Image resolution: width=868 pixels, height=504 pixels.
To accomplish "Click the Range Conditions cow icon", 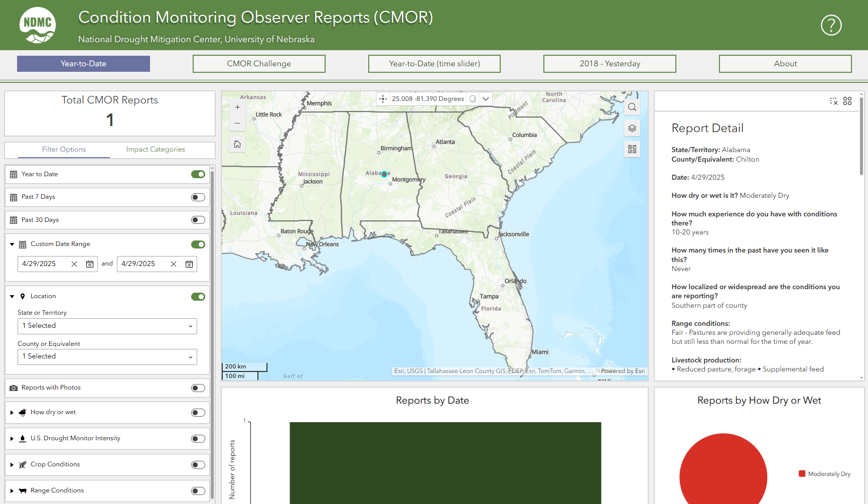I will click(x=23, y=491).
